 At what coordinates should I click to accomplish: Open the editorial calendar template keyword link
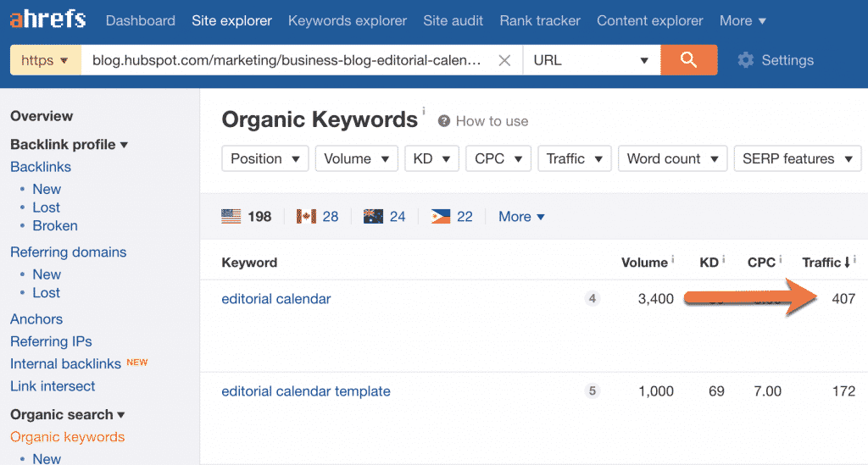pyautogui.click(x=306, y=391)
